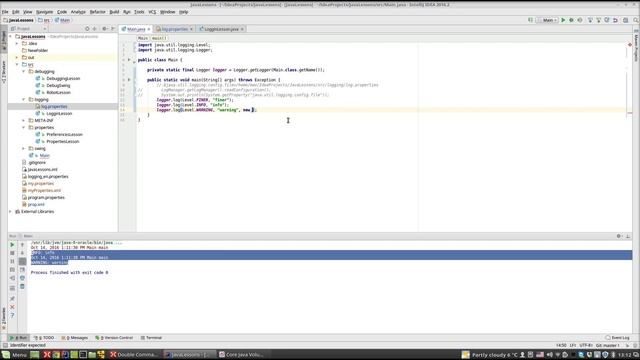Open the Main run configuration dropdown
640x360 pixels.
[547, 20]
